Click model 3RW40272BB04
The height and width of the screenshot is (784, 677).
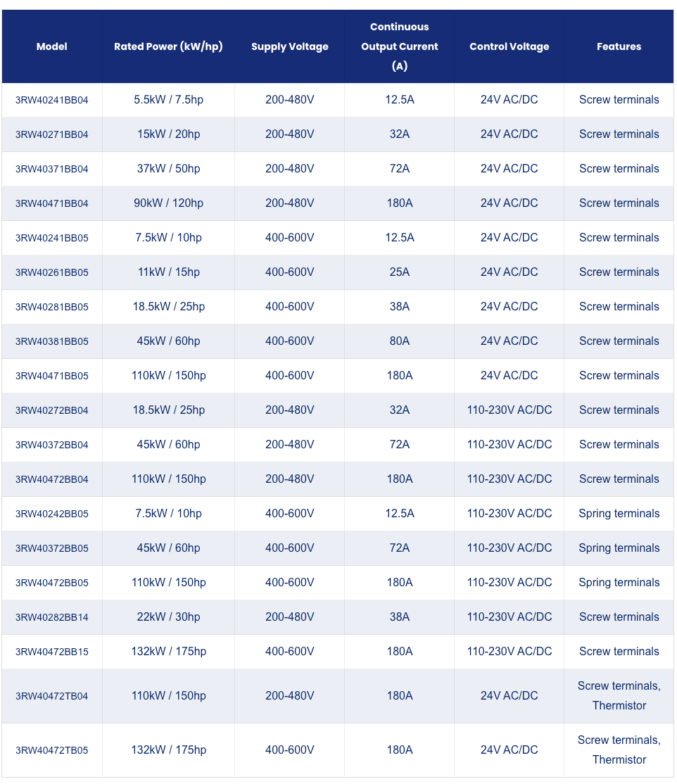pyautogui.click(x=51, y=410)
